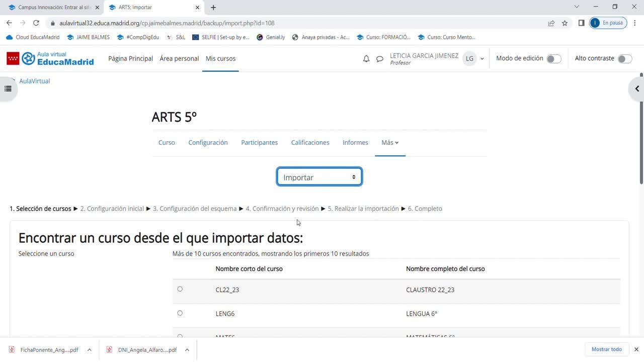Click step '1. Selección de cursos'
644x362 pixels.
(x=41, y=209)
